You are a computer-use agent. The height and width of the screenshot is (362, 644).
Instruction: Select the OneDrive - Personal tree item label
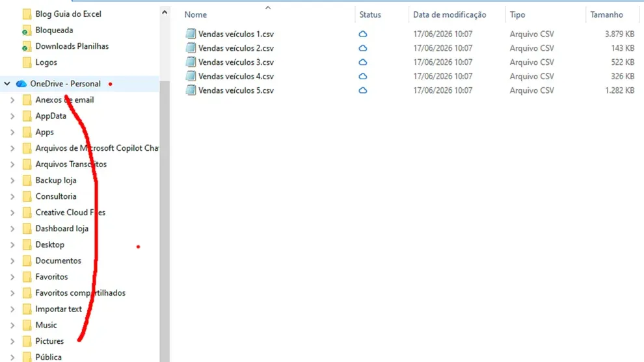coord(65,84)
